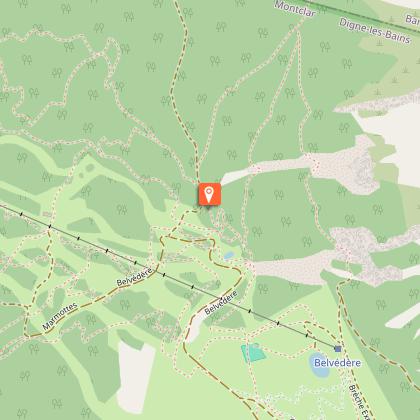
Task: Click the small blue pond near the pin
Action: tap(229, 256)
